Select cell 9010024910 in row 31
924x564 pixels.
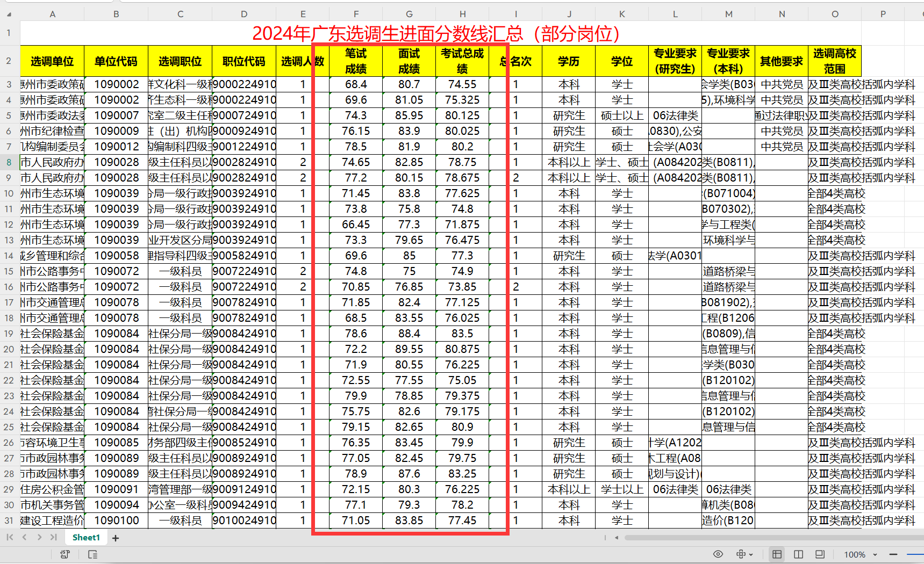244,520
